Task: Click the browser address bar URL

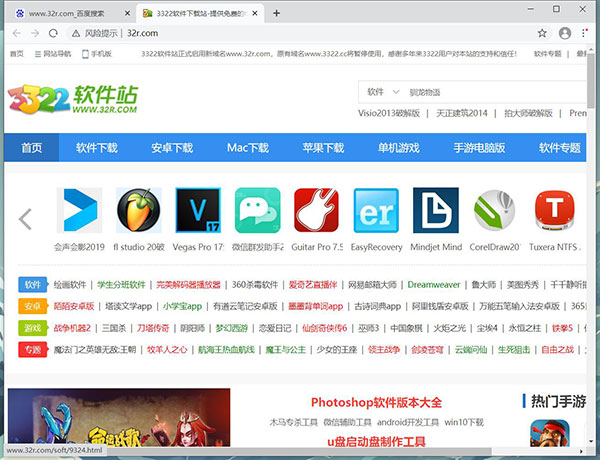Action: (142, 33)
